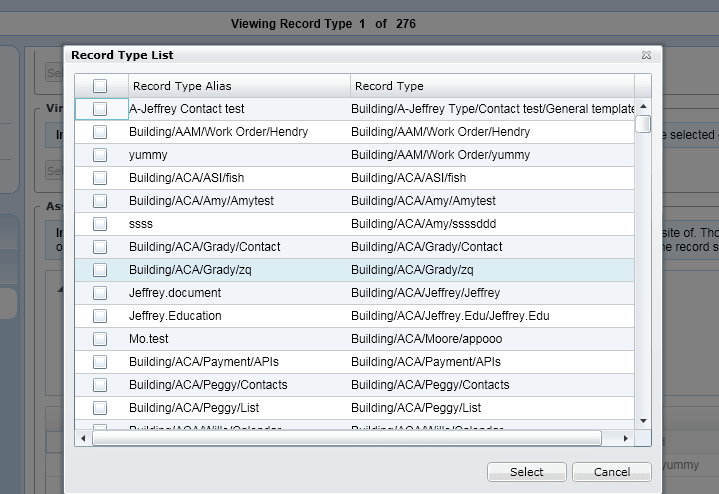Enable checkbox for Building/ACA/Grady/zq
719x494 pixels.
[x=100, y=270]
